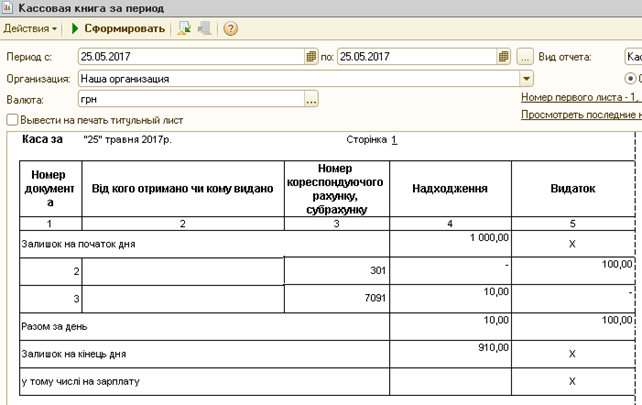Click the greyed save settings toolbar icon

[204, 29]
